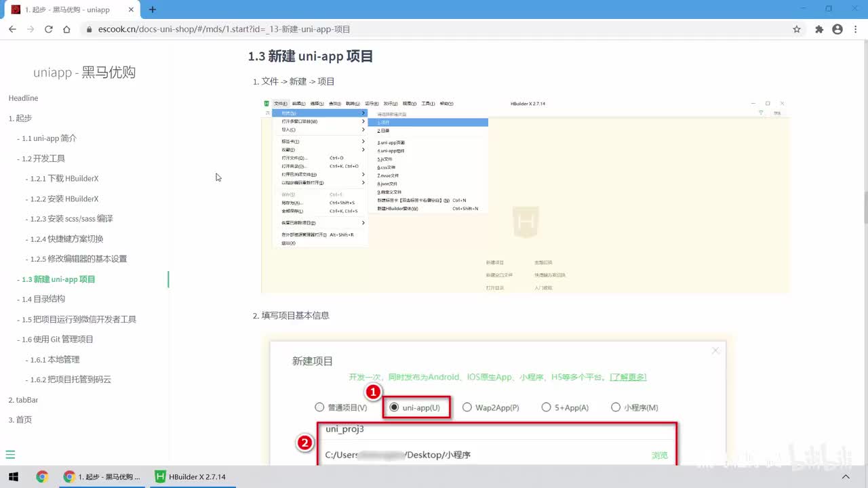Launch Chrome from taskbar pinned icon
Screen dimensions: 868x488
[x=42, y=476]
